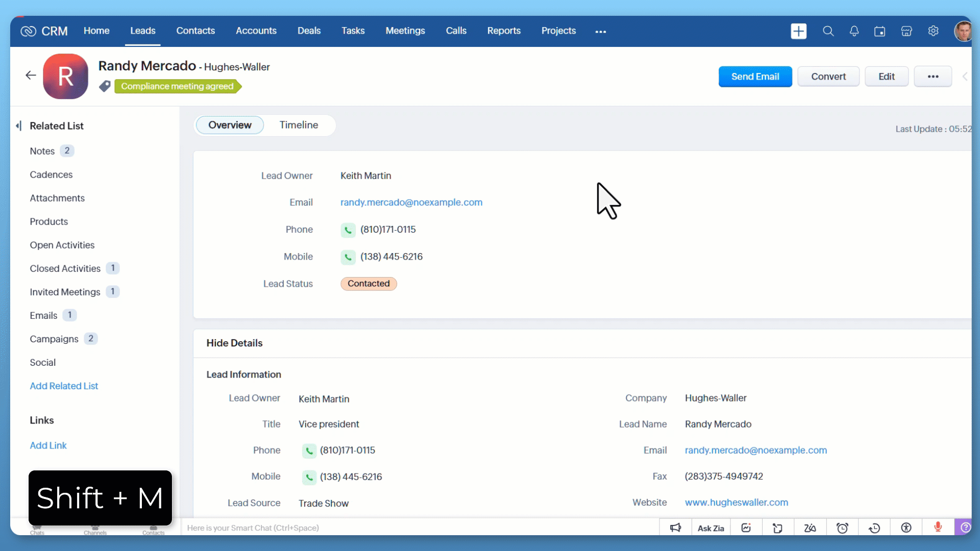Image resolution: width=980 pixels, height=551 pixels.
Task: Click the Send Email button
Action: [755, 77]
